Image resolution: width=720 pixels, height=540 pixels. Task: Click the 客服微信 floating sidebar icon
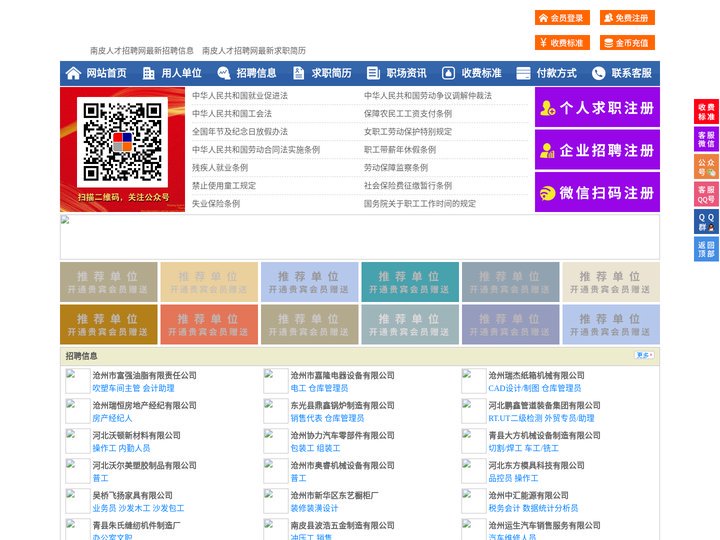(706, 139)
